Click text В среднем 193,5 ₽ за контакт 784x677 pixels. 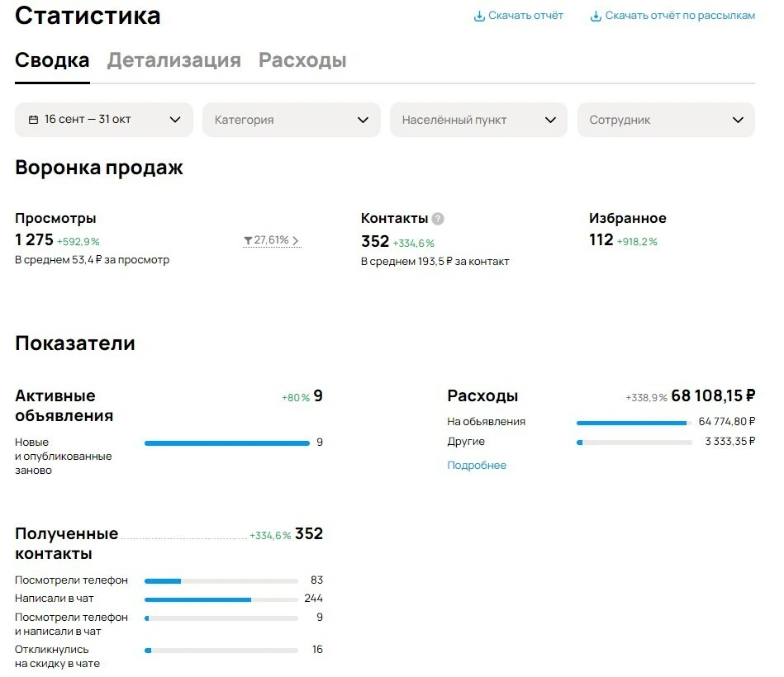[435, 262]
